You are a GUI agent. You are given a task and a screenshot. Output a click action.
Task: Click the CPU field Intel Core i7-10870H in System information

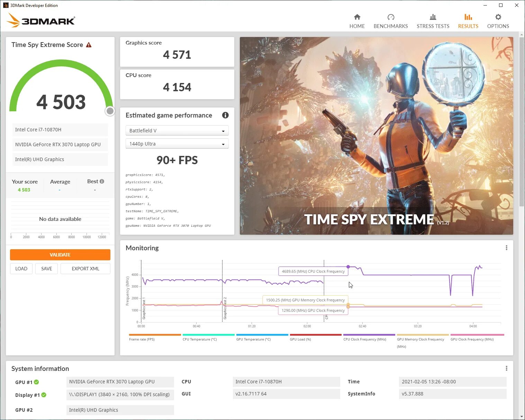(286, 382)
